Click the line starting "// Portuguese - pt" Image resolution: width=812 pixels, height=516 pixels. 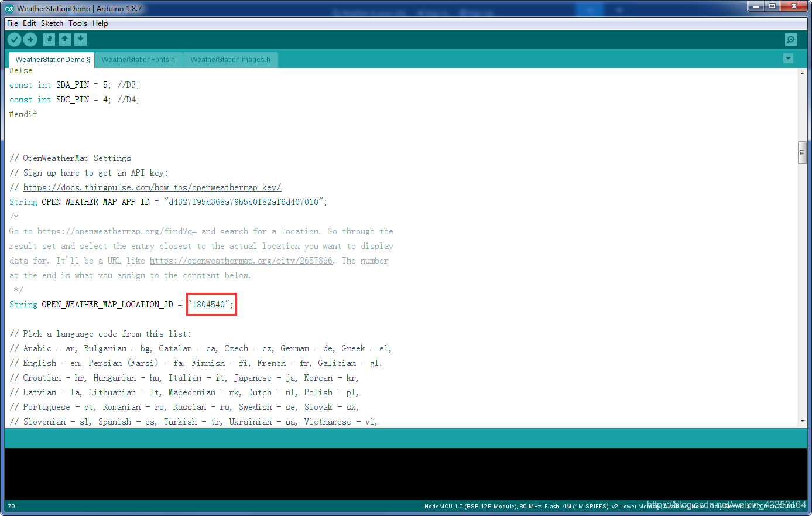tap(184, 407)
